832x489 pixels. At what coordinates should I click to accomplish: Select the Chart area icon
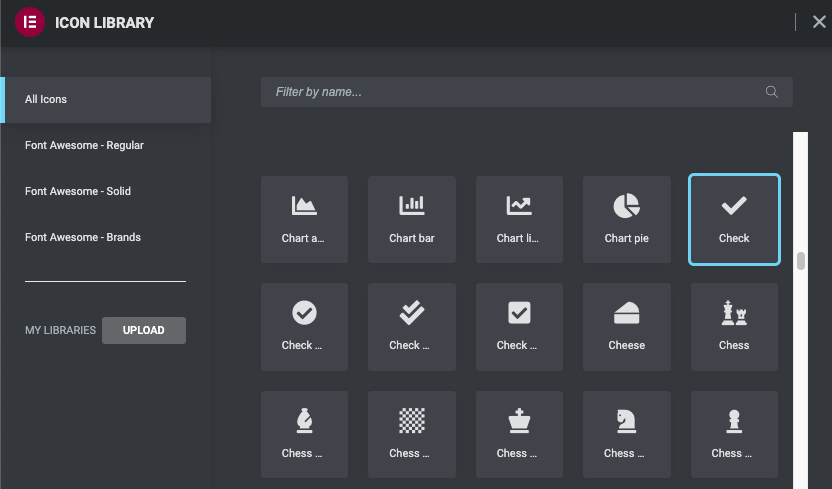click(x=304, y=219)
